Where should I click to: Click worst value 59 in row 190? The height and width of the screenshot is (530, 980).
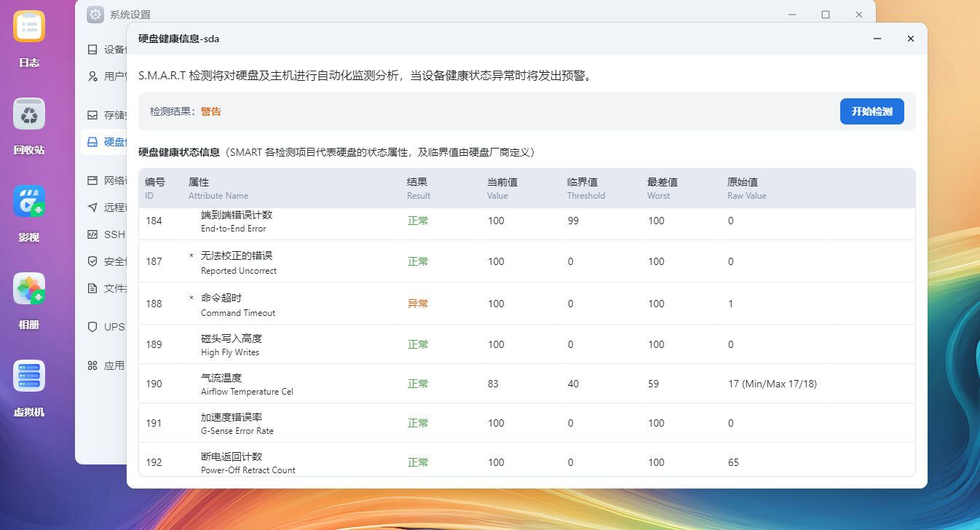point(653,384)
